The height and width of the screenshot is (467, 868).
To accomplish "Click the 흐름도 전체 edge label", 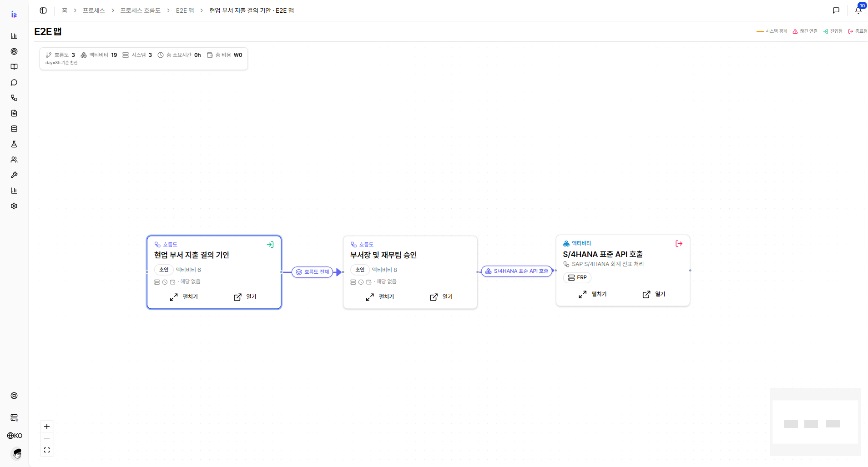I will pos(312,272).
